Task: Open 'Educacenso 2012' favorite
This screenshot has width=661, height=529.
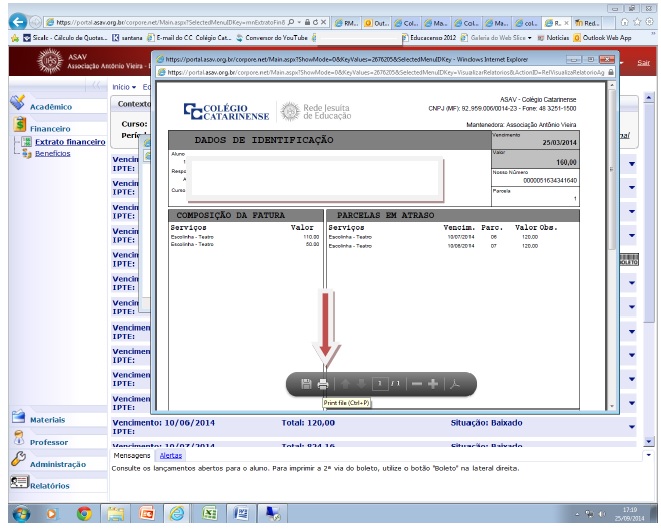Action: click(x=429, y=38)
